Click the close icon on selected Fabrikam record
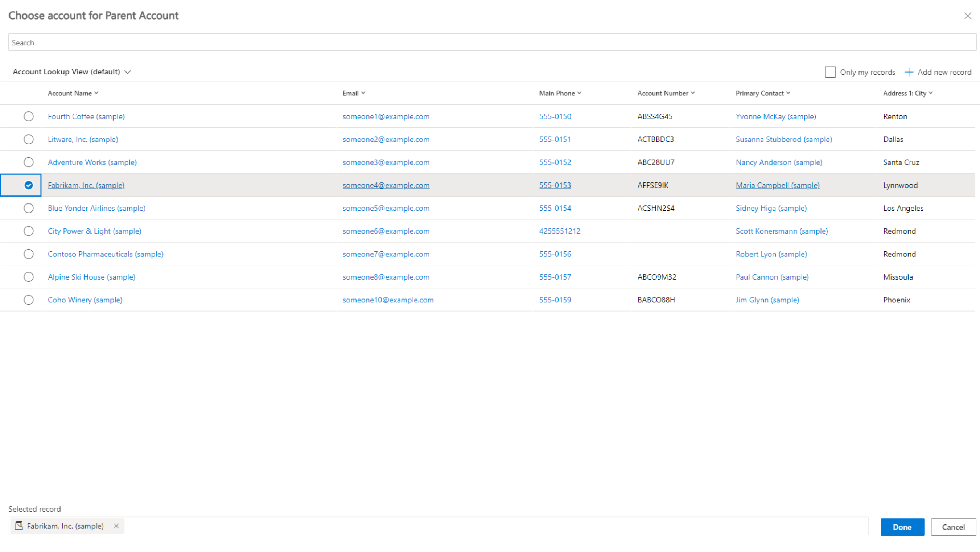The height and width of the screenshot is (552, 980). click(115, 526)
